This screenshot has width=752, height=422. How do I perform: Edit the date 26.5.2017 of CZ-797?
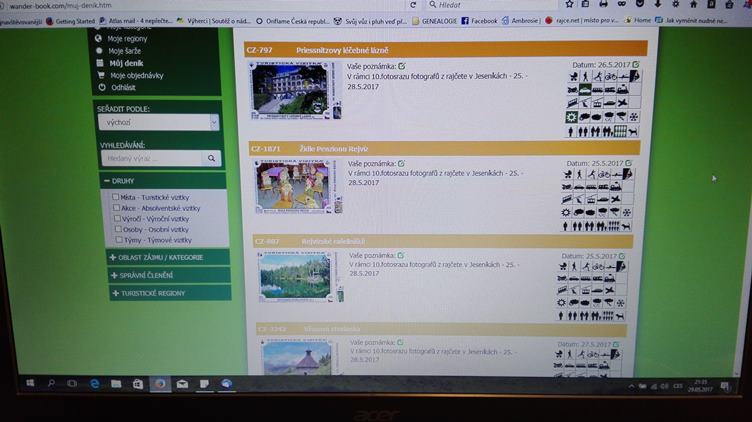tap(635, 64)
